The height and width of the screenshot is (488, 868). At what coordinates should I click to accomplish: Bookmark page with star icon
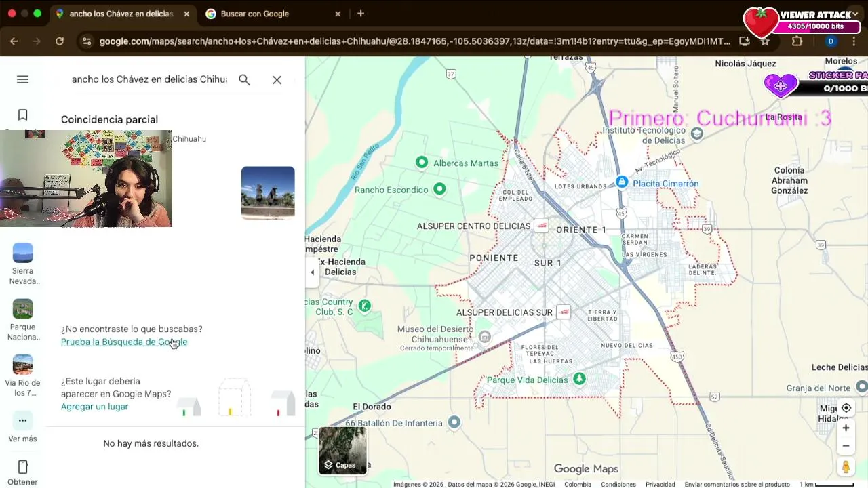[765, 41]
